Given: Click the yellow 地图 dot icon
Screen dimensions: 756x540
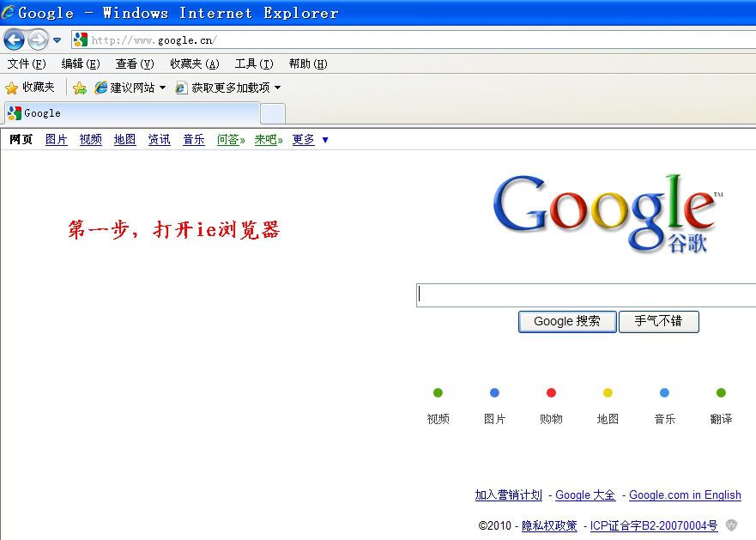Looking at the screenshot, I should (x=608, y=393).
